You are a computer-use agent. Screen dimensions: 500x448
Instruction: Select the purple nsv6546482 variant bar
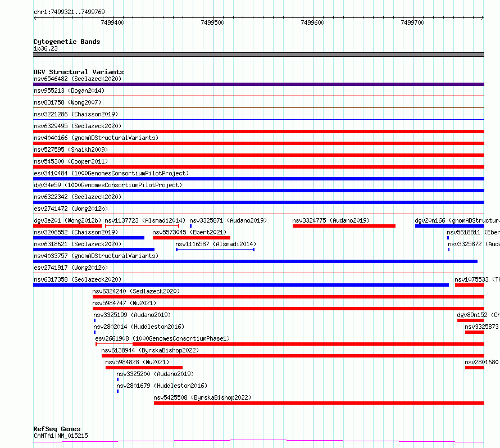(258, 84)
